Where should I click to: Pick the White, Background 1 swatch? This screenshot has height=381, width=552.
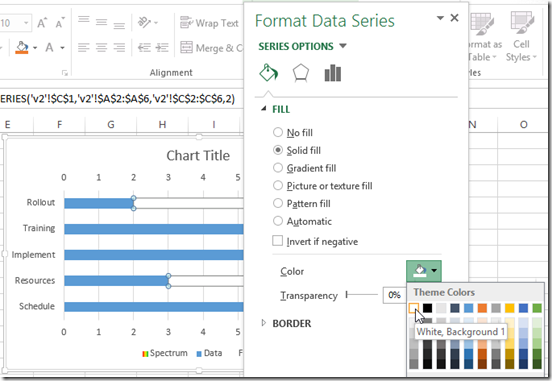point(414,308)
